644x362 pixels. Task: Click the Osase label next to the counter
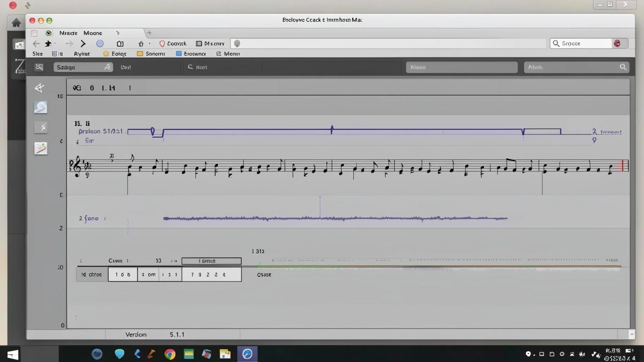[x=264, y=275]
